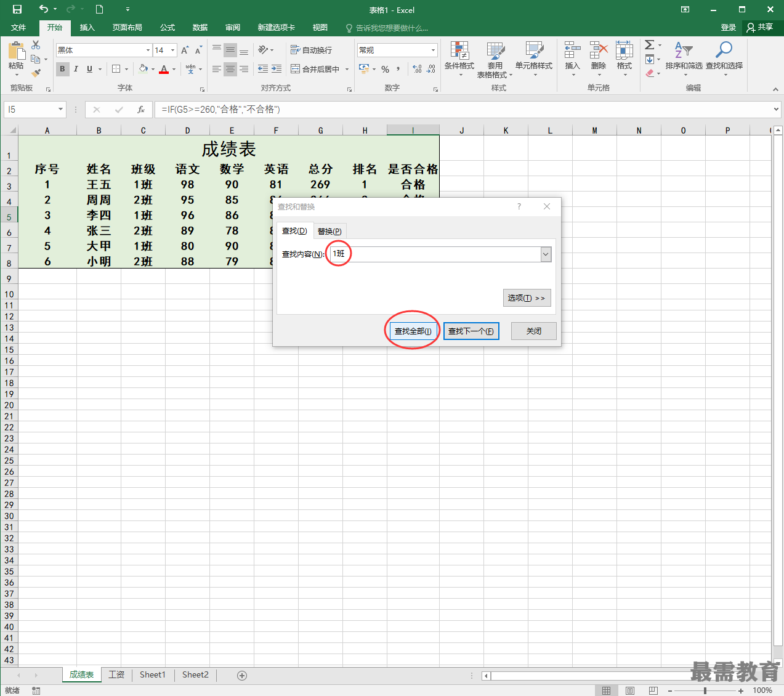Open Format as Table (套用表格格式)

(495, 60)
